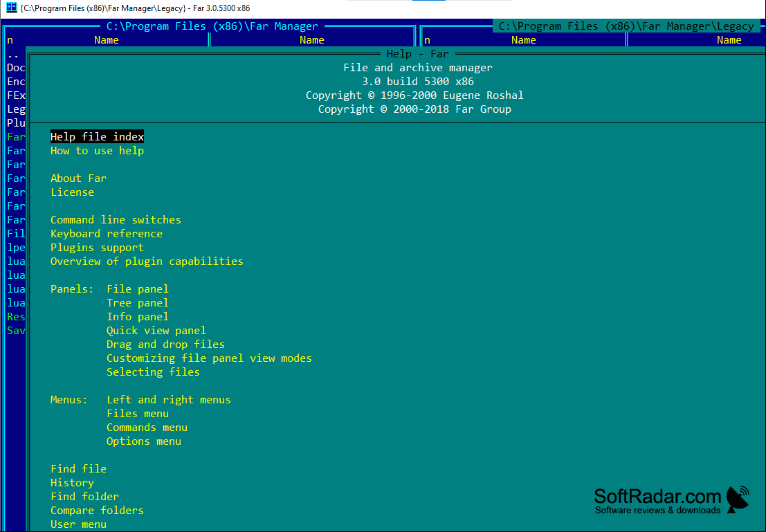Select the 'Res' entry in the left panel
This screenshot has height=532, width=766.
[16, 317]
